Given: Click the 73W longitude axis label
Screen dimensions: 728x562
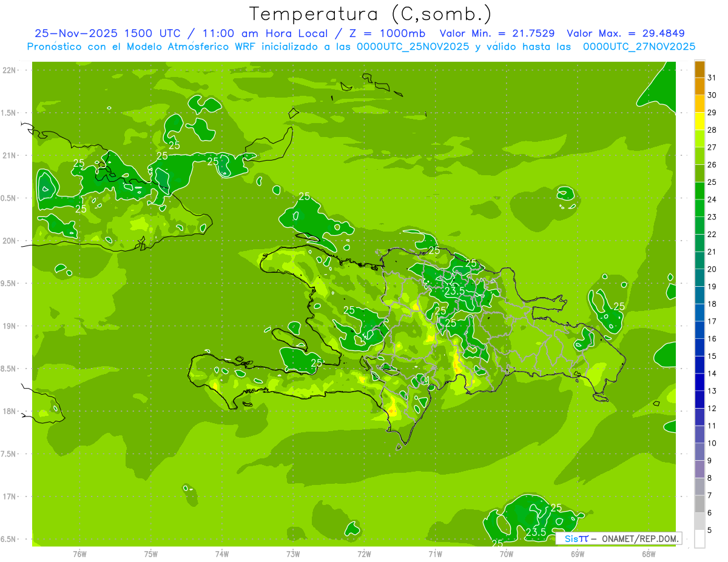Looking at the screenshot, I should (293, 554).
